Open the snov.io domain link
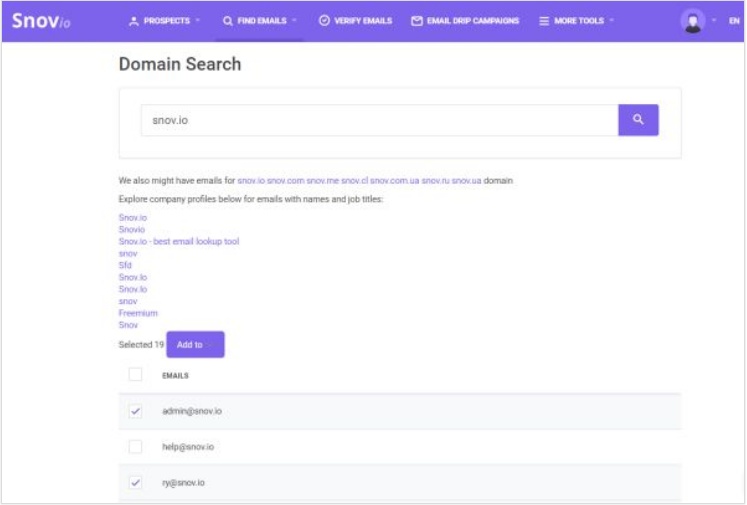The width and height of the screenshot is (747, 505). [x=251, y=181]
